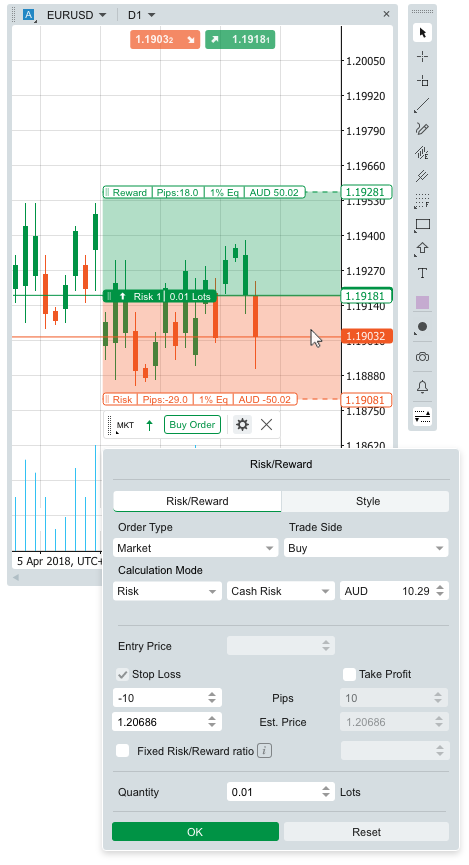Click the AUD 50.02 reward value
469x865 pixels.
(274, 193)
